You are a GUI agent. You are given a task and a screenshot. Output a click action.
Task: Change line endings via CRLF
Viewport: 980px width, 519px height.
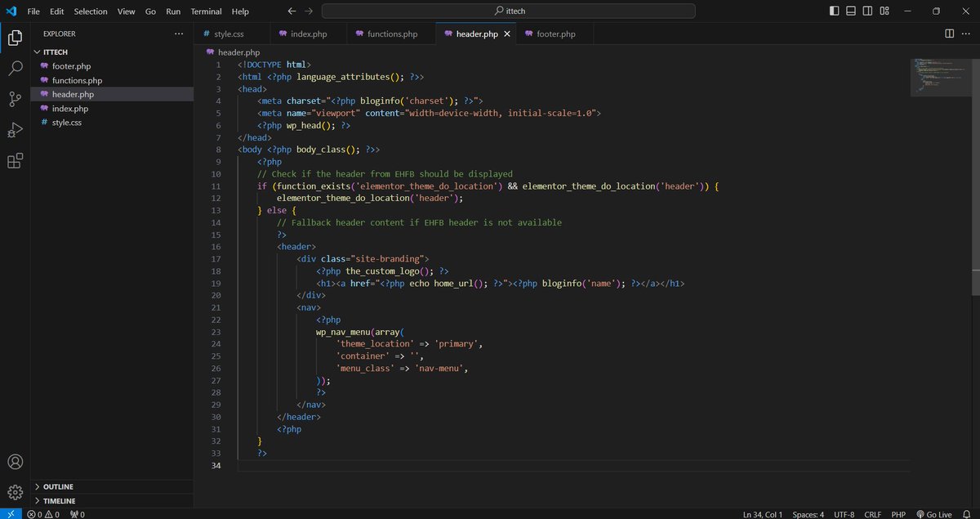pyautogui.click(x=872, y=514)
